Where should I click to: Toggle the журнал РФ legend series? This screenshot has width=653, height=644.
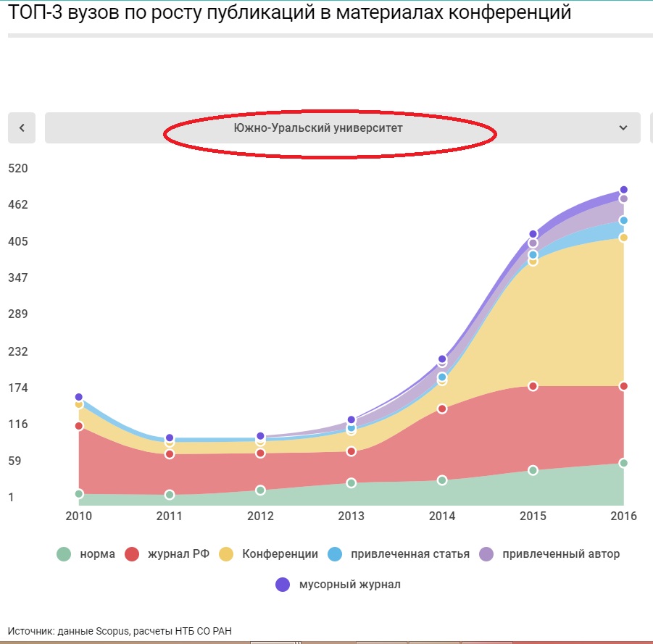178,554
